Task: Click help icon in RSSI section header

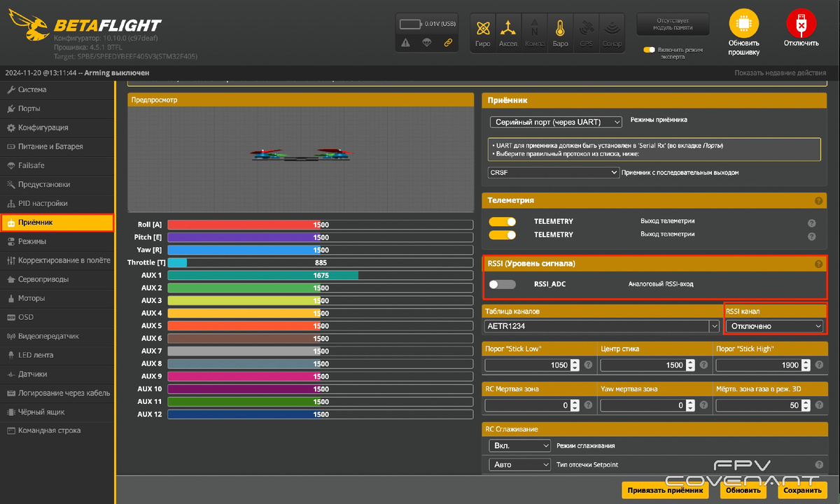Action: 818,265
